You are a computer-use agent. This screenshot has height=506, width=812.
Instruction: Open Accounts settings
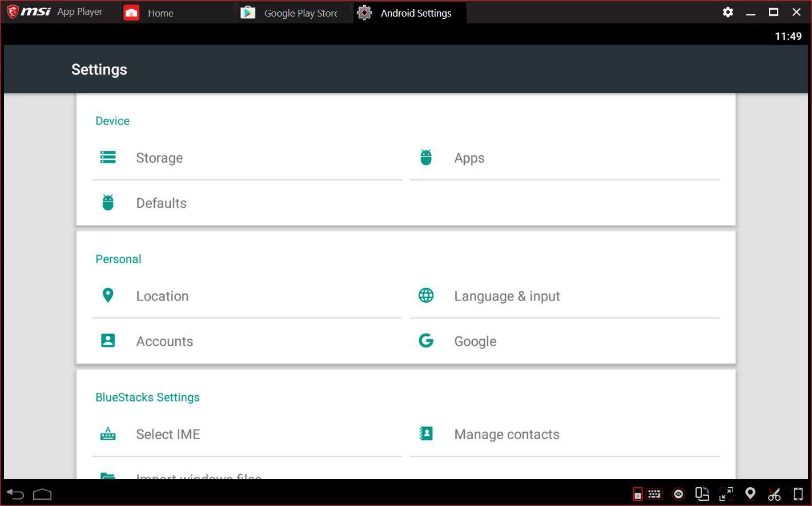tap(164, 342)
